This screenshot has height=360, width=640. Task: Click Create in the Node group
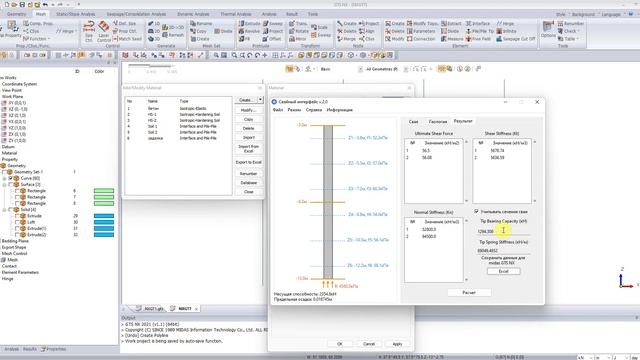[x=347, y=24]
